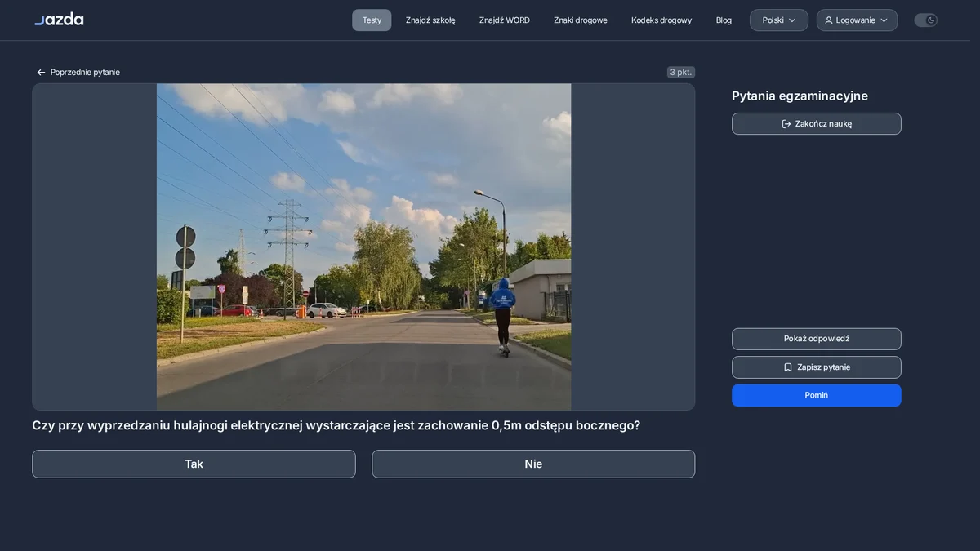Click the back arrow beside Poprzednie pytanie

click(x=41, y=73)
